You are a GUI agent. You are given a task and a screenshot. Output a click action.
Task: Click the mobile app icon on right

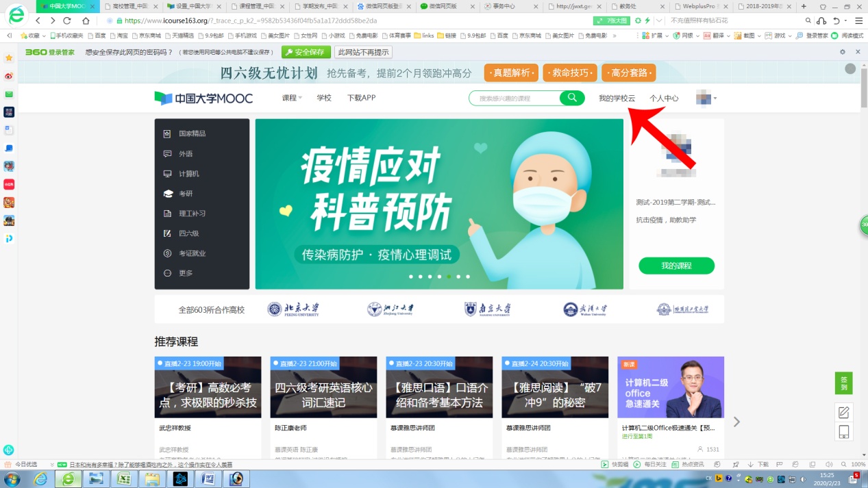click(844, 432)
